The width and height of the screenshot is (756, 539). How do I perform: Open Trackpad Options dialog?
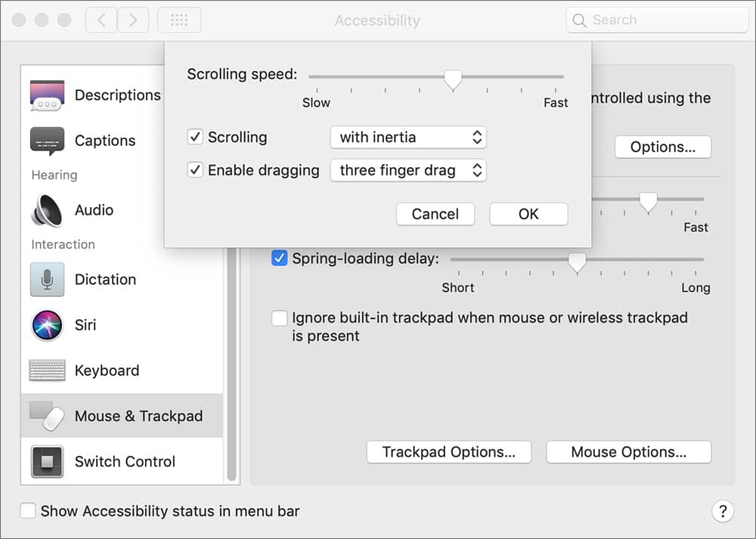point(448,451)
